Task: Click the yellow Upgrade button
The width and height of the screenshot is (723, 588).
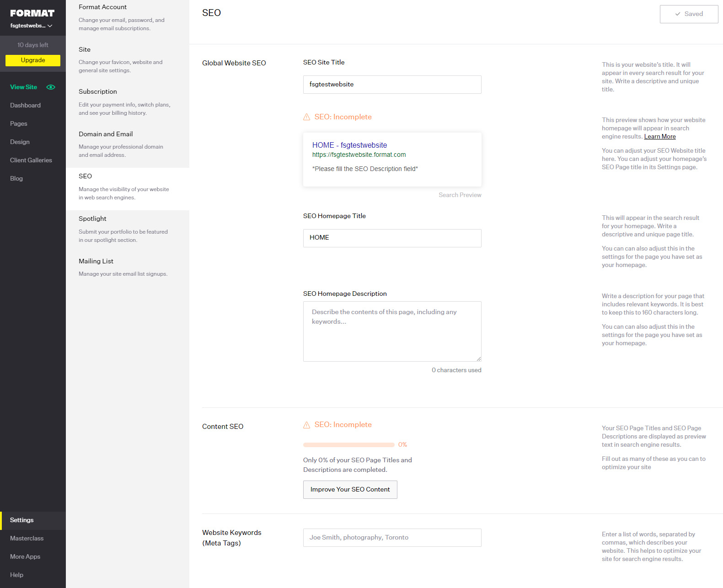Action: click(33, 60)
